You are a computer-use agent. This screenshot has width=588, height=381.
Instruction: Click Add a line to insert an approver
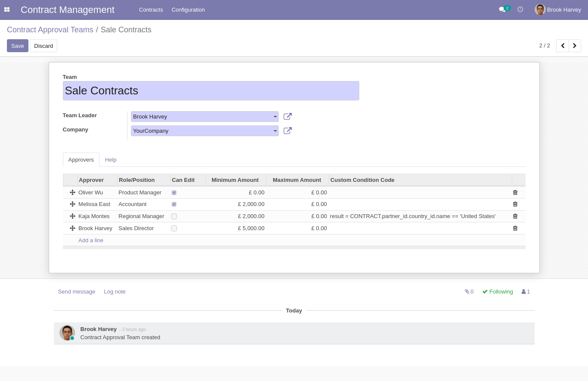tap(90, 240)
